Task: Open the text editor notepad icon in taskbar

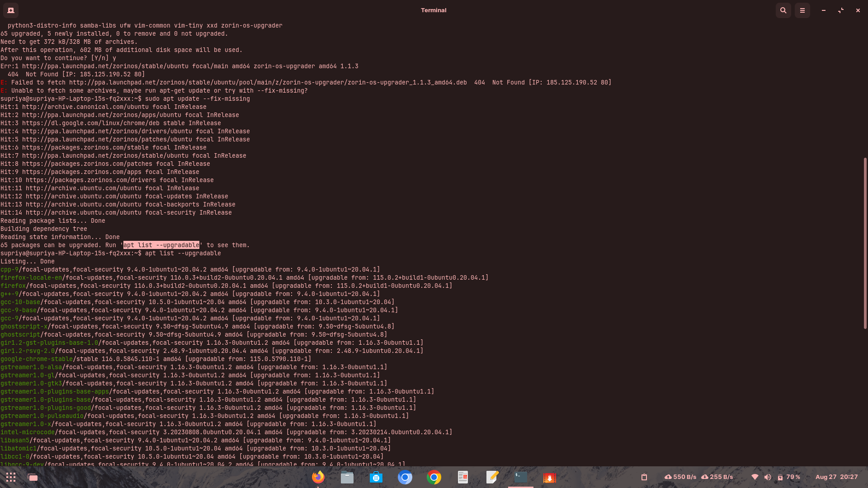Action: [x=492, y=477]
